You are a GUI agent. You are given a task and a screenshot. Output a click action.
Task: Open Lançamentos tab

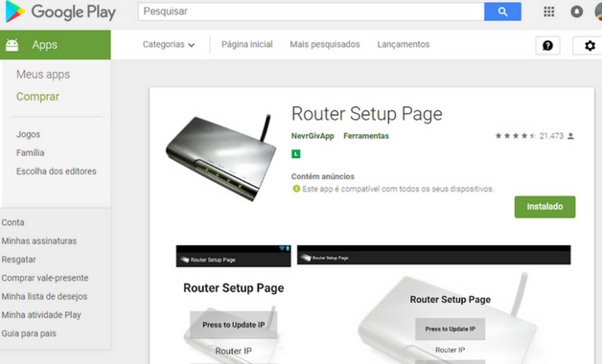[404, 44]
